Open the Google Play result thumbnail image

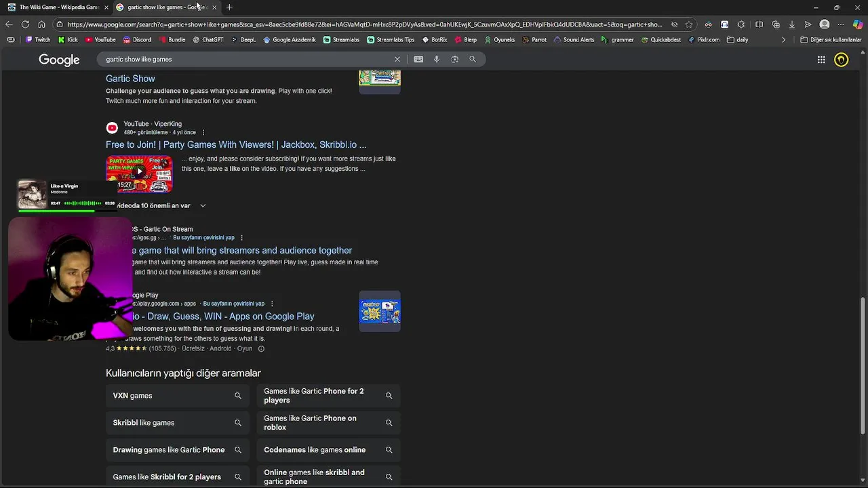click(x=380, y=312)
